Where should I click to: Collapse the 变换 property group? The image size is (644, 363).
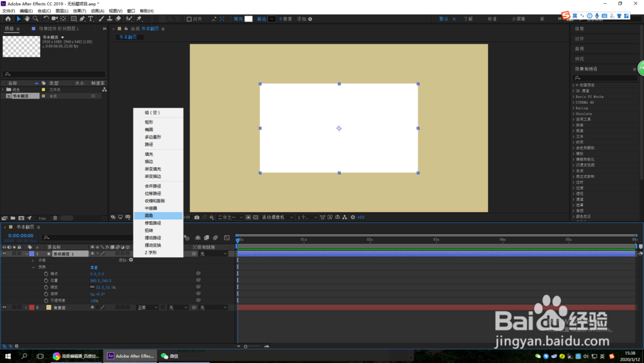33,267
